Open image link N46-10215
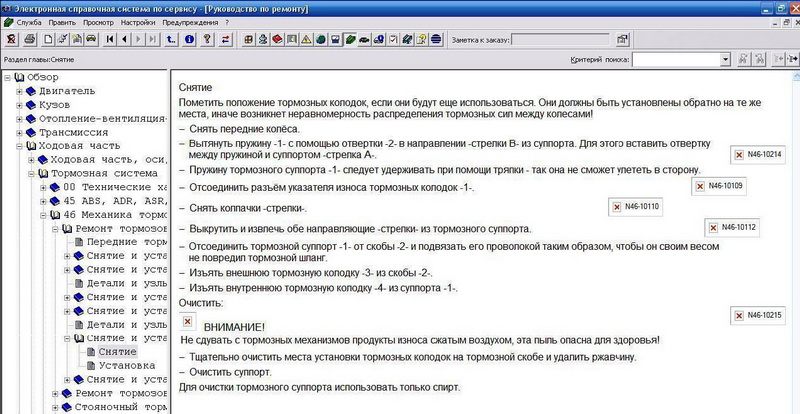This screenshot has width=800, height=414. (758, 315)
